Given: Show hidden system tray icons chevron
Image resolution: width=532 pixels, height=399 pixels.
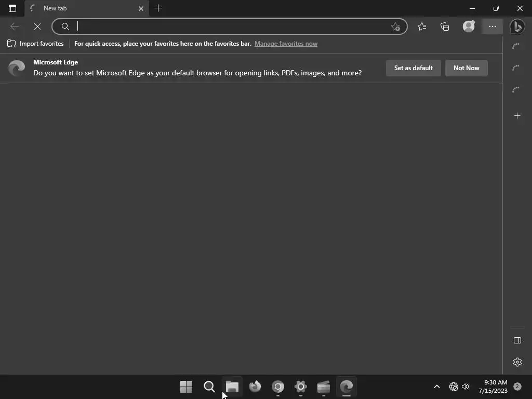Looking at the screenshot, I should (x=437, y=387).
